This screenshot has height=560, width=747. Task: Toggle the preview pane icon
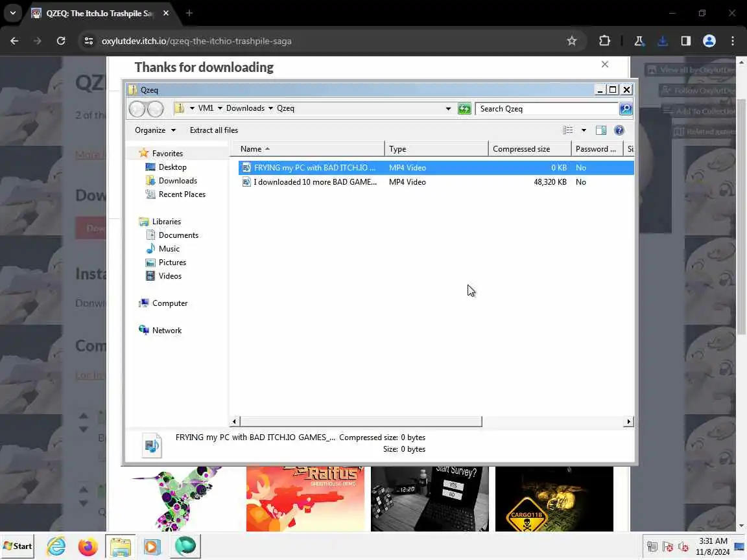(600, 130)
